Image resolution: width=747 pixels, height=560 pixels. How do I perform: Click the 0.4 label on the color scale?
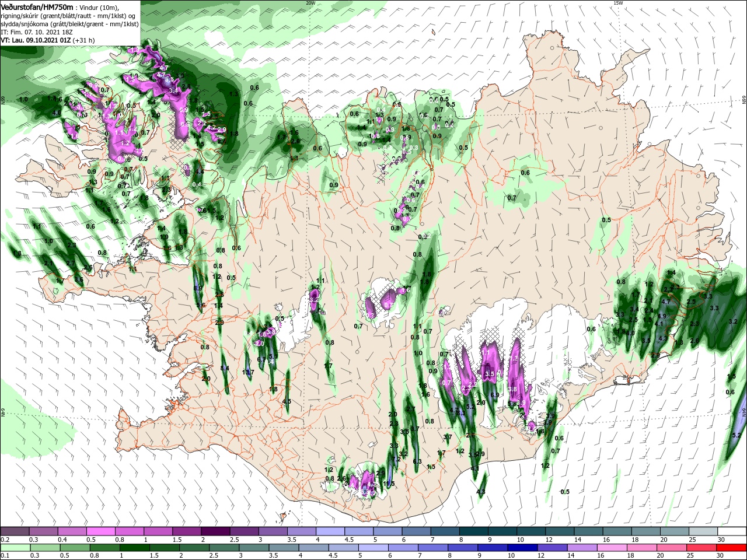click(62, 540)
